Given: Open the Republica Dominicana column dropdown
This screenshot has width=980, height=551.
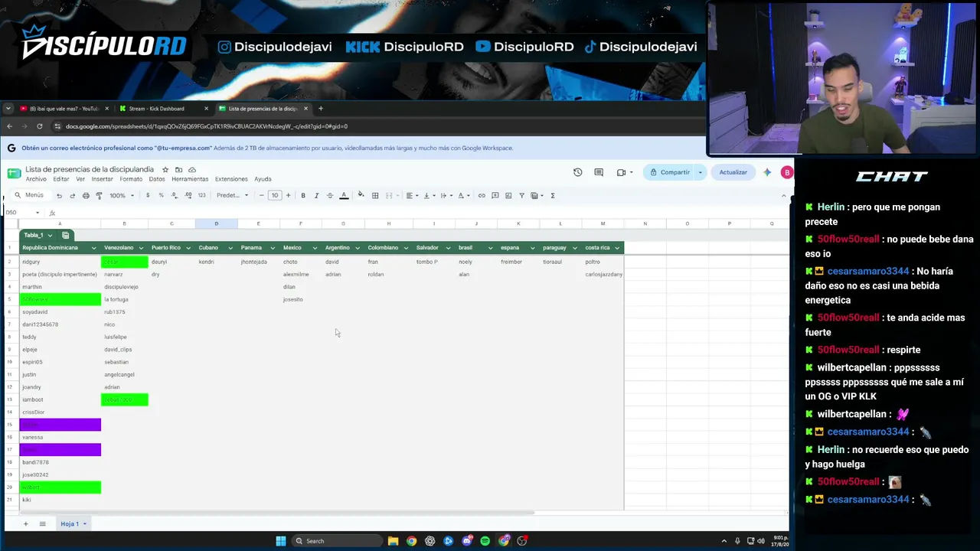Looking at the screenshot, I should tap(94, 248).
